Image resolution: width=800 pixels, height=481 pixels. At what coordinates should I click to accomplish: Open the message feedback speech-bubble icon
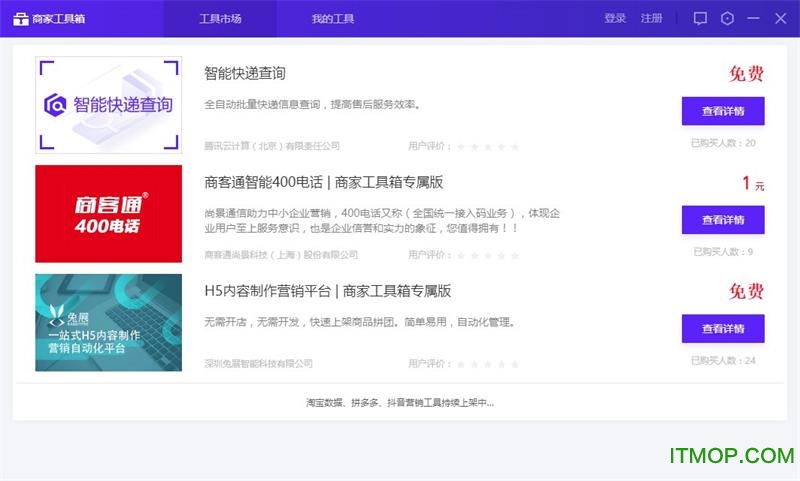pyautogui.click(x=700, y=18)
